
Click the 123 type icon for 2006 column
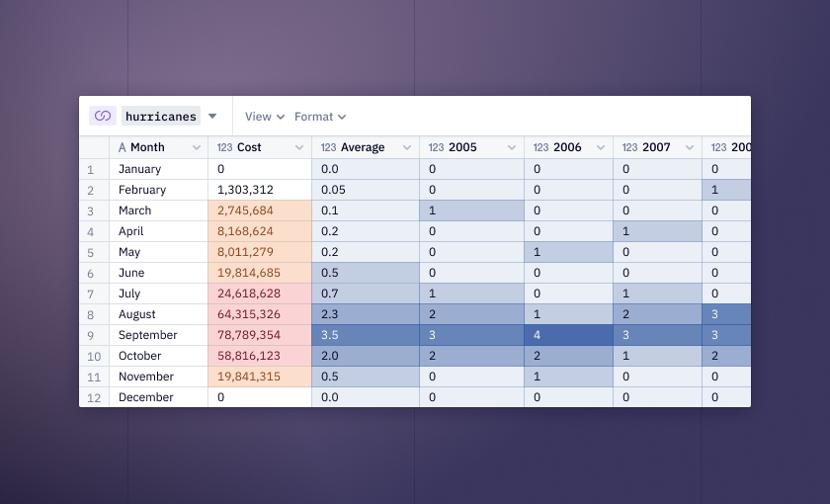tap(541, 147)
